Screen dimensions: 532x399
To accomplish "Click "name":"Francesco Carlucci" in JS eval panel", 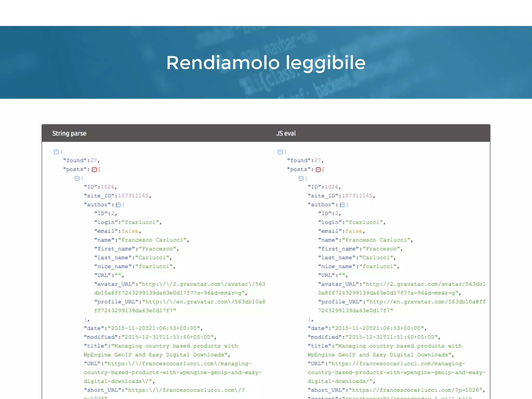I will coord(366,240).
